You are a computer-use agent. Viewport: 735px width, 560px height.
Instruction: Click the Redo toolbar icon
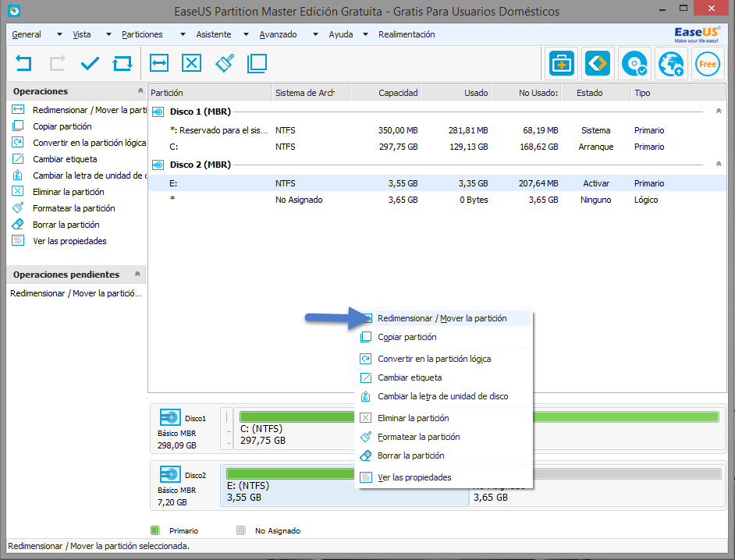(x=57, y=63)
